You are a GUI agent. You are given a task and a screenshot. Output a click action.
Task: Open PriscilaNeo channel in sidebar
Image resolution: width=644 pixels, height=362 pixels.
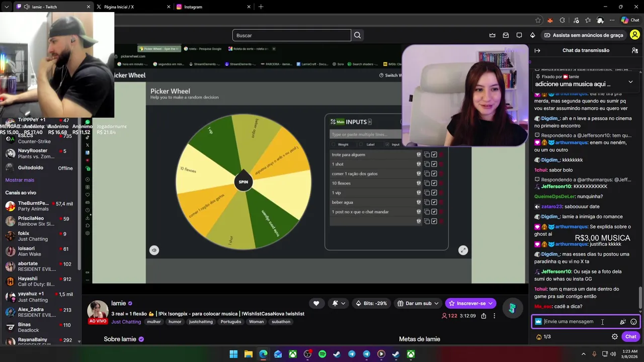(x=39, y=221)
